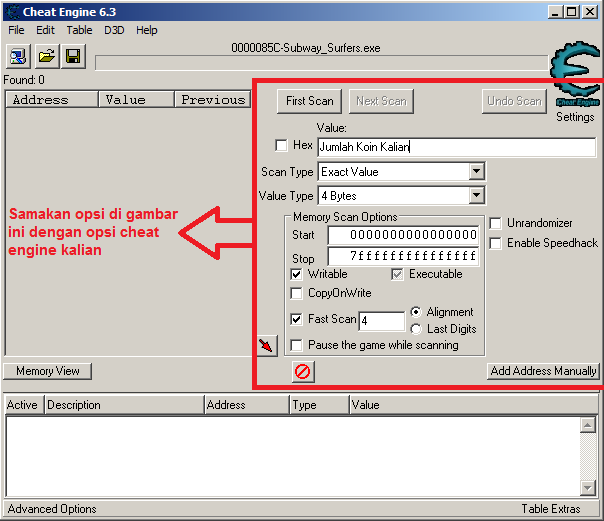Open Memory View
Viewport: 604px width, 521px height.
click(x=48, y=371)
